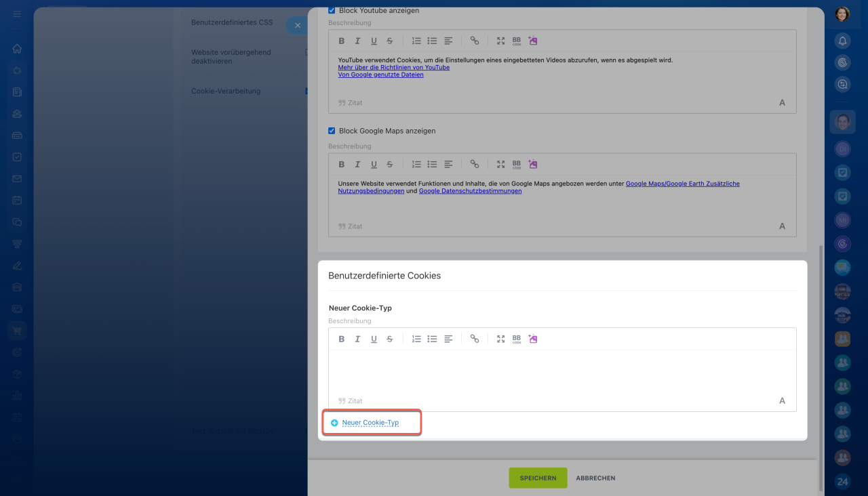Underline text in the YouTube description editor

374,41
